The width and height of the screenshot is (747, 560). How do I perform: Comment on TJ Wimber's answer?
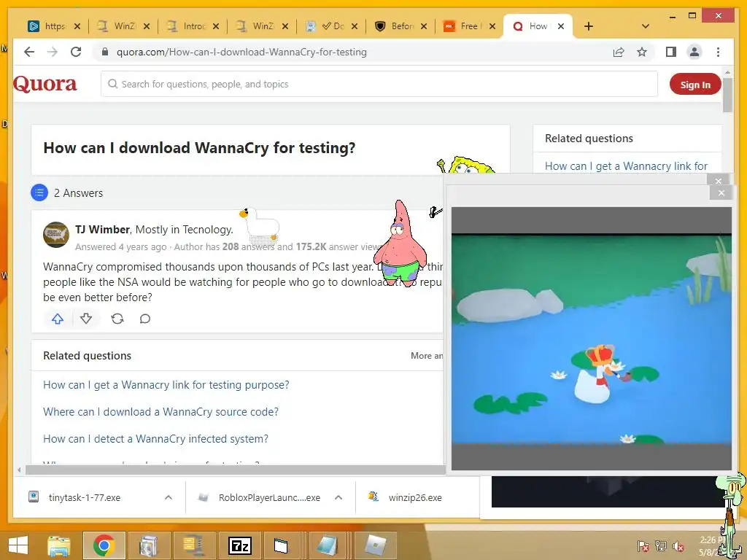pos(145,319)
